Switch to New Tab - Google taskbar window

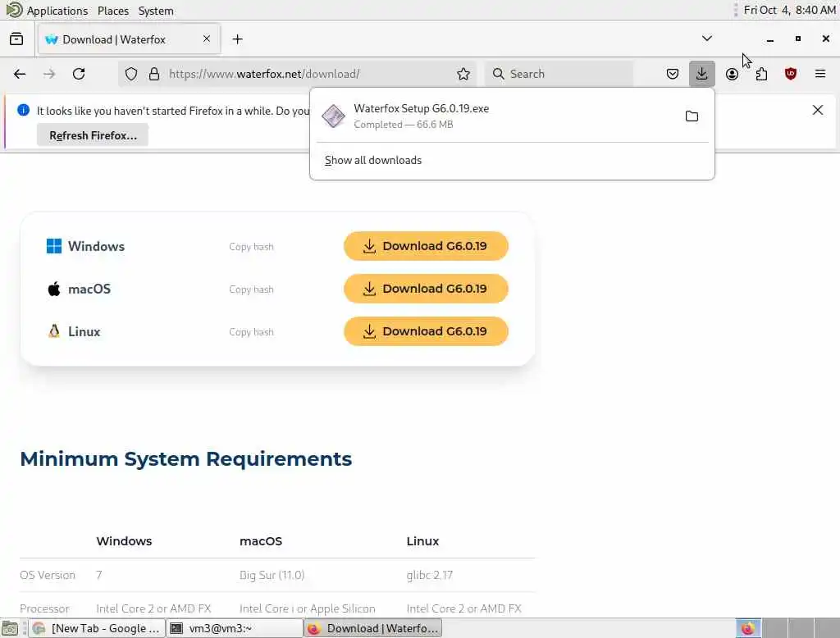(x=97, y=628)
